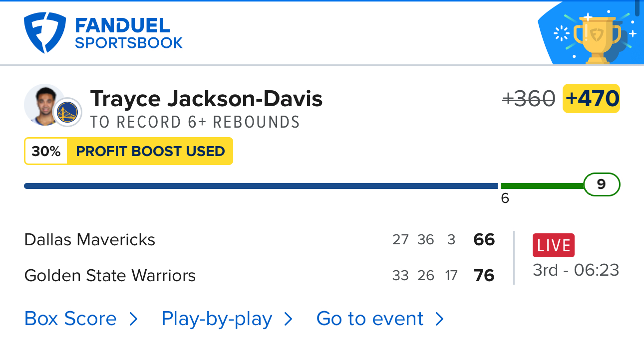
Task: Click the Dallas Mavericks score row
Action: [x=260, y=240]
